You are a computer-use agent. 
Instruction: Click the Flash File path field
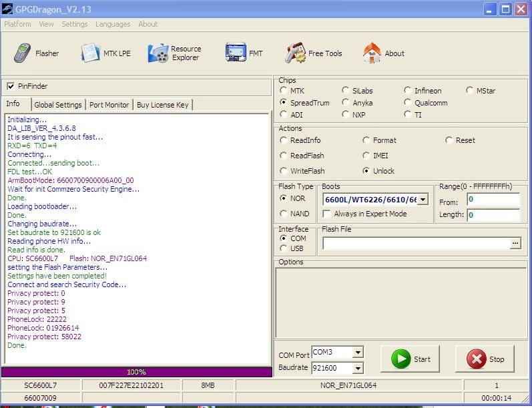pos(417,243)
